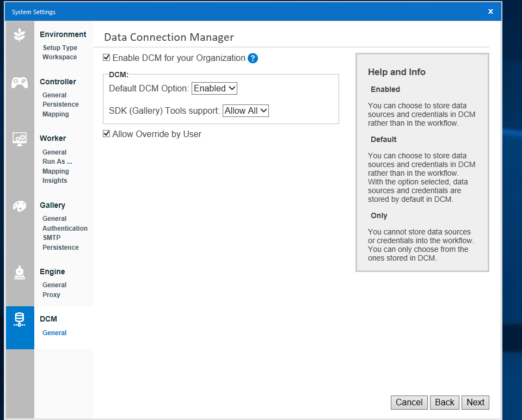Disable Enable DCM for your Organization

106,58
